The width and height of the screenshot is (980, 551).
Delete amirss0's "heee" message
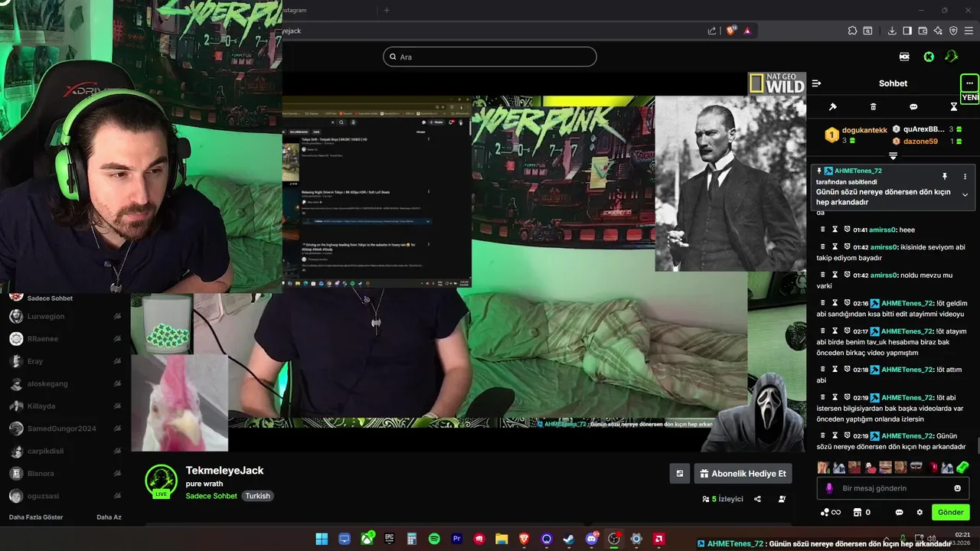tap(823, 230)
